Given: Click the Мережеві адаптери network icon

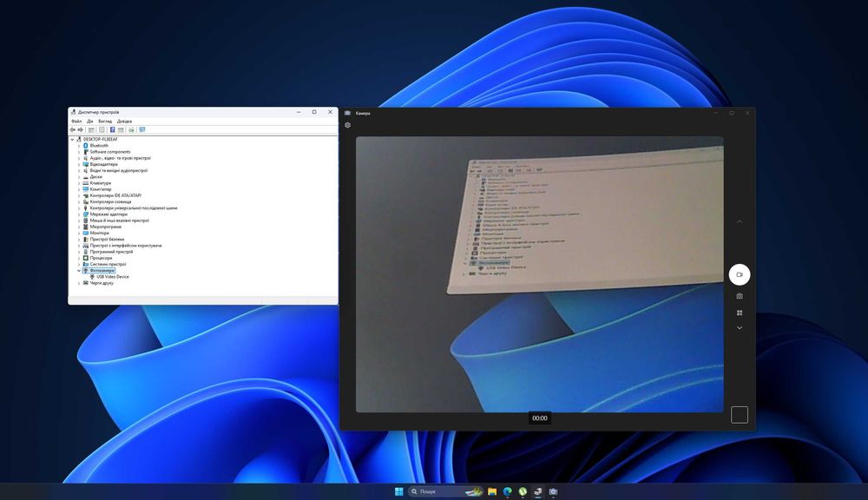Looking at the screenshot, I should tap(86, 214).
